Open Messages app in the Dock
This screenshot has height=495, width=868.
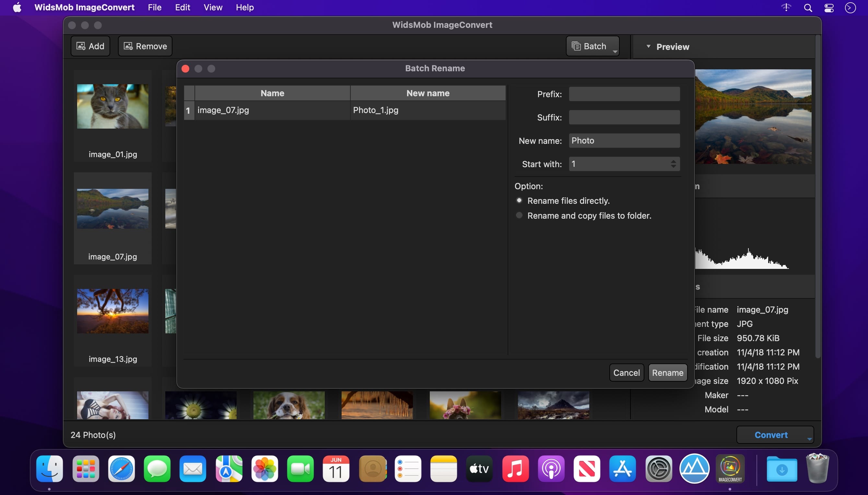(x=157, y=469)
